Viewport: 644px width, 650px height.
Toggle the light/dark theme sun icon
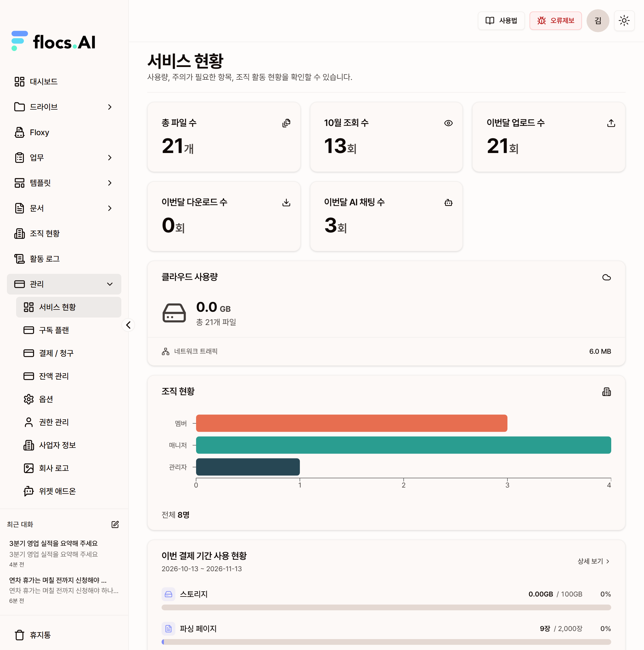coord(624,21)
